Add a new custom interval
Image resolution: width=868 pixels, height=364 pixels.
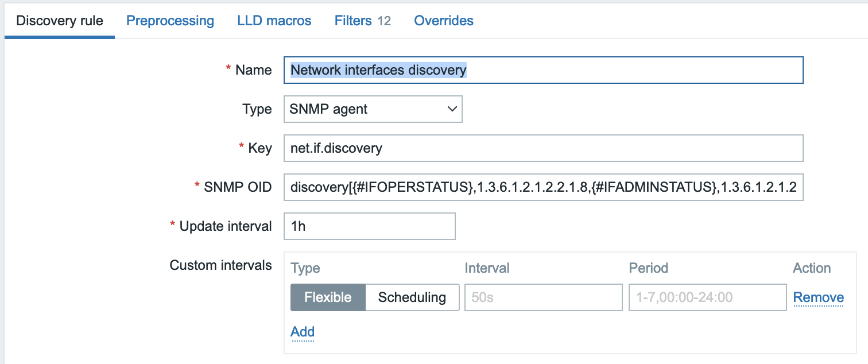[303, 332]
